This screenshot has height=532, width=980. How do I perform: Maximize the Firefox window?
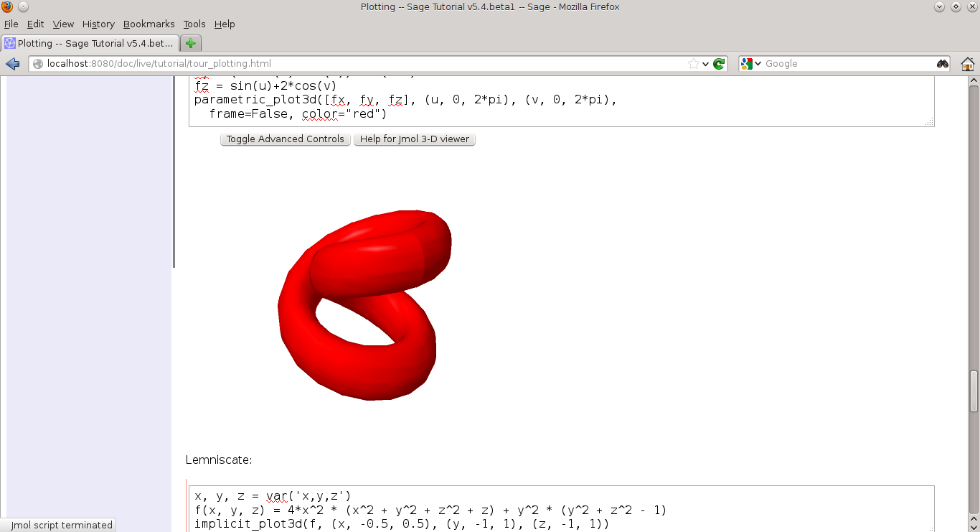(x=956, y=6)
